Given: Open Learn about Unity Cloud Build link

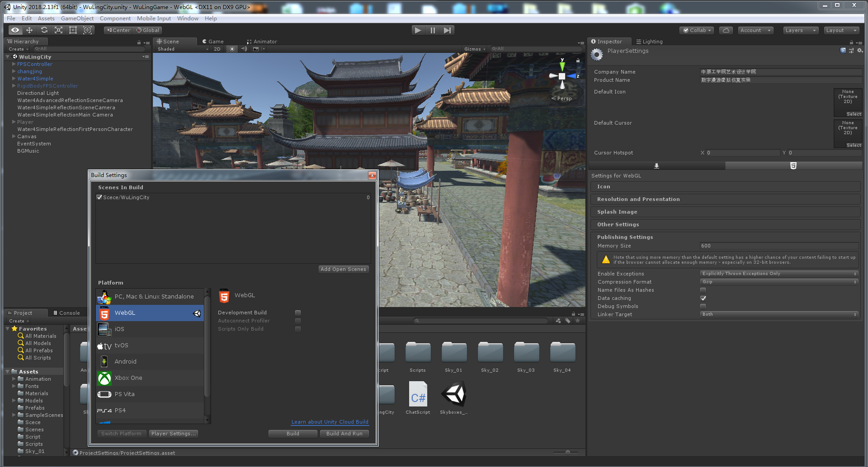Looking at the screenshot, I should 330,422.
